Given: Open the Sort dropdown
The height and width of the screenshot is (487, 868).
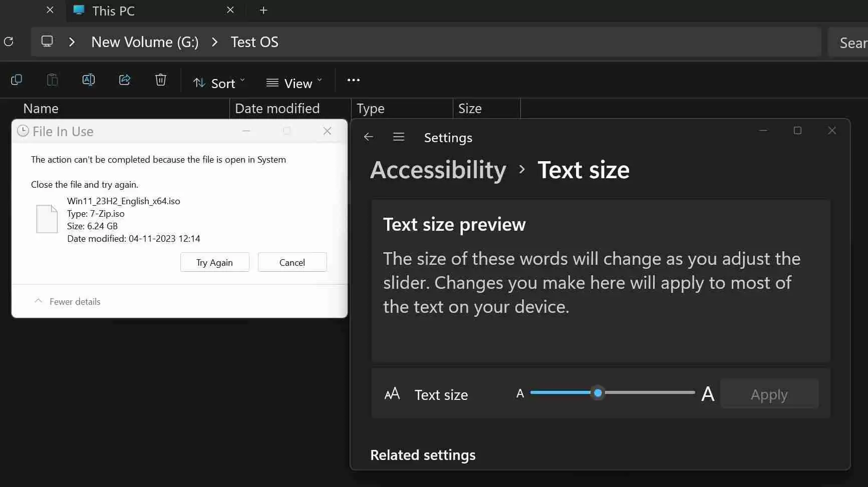Looking at the screenshot, I should (218, 83).
